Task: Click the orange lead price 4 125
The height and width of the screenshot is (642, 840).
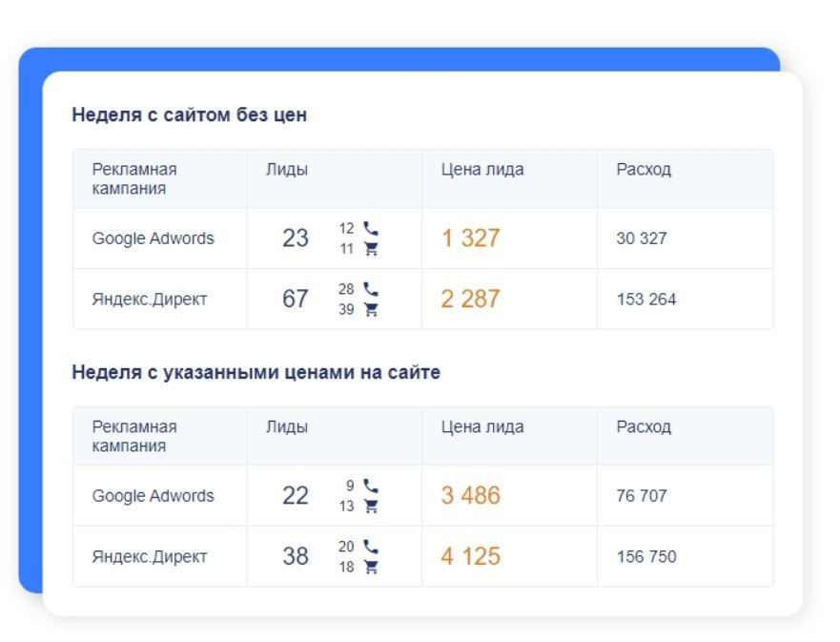Action: click(470, 557)
